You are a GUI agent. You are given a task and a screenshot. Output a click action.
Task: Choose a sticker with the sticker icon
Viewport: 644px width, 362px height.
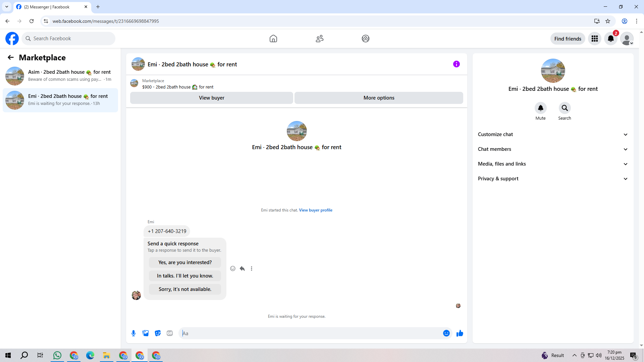click(x=158, y=333)
